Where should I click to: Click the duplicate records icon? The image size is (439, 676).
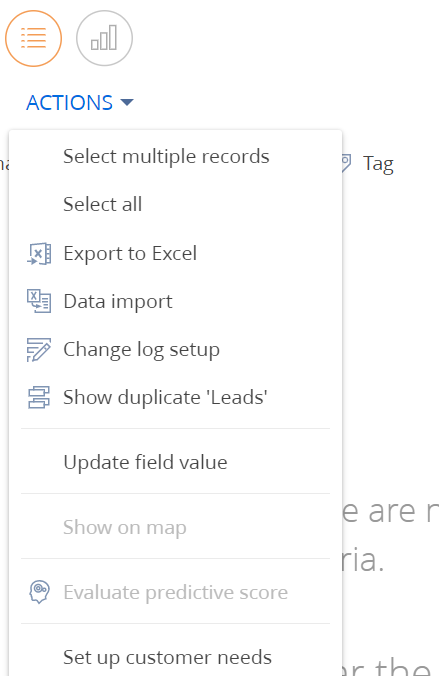[x=39, y=397]
